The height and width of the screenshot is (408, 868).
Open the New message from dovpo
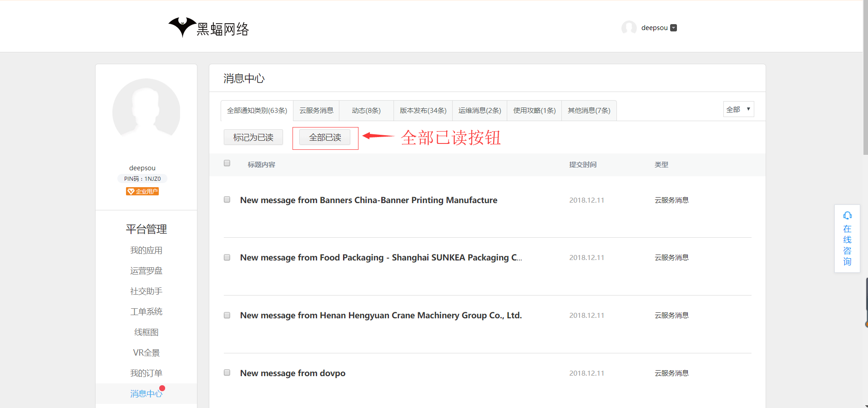[293, 373]
